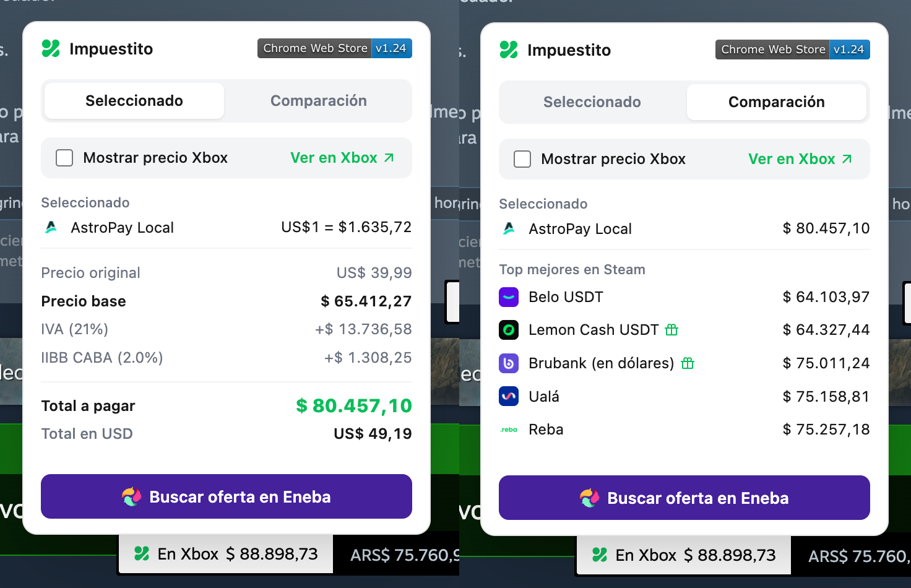911x588 pixels.
Task: Click Lemon Cash USDT price $ 64.327,44
Action: pyautogui.click(x=826, y=330)
